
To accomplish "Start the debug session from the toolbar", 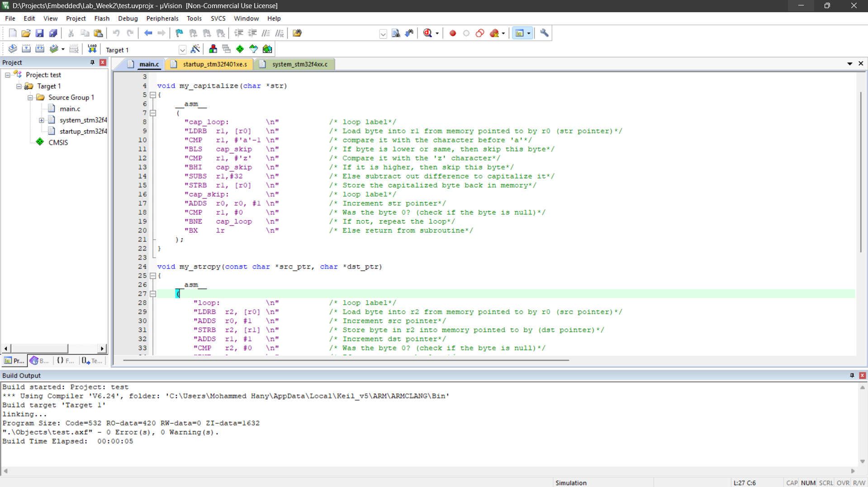I will pos(427,33).
